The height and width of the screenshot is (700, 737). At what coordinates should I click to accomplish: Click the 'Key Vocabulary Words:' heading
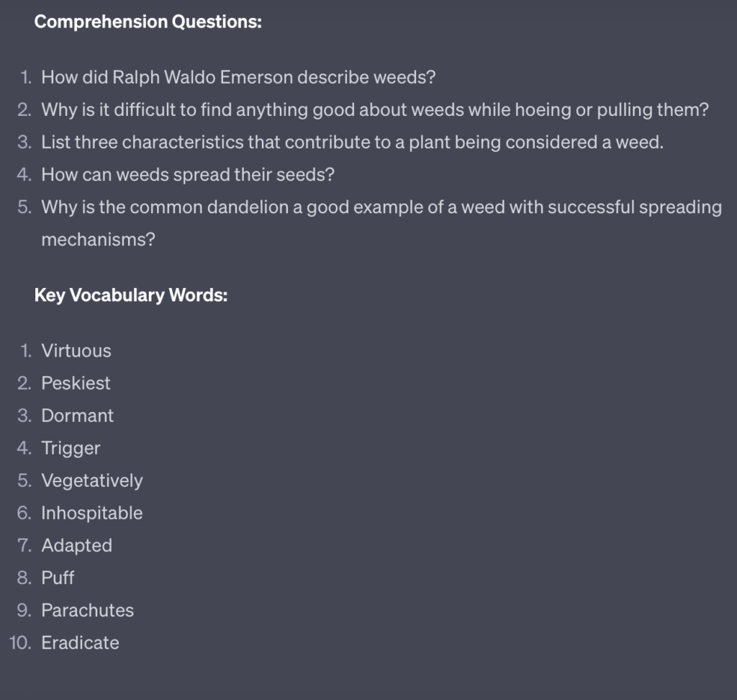[131, 295]
